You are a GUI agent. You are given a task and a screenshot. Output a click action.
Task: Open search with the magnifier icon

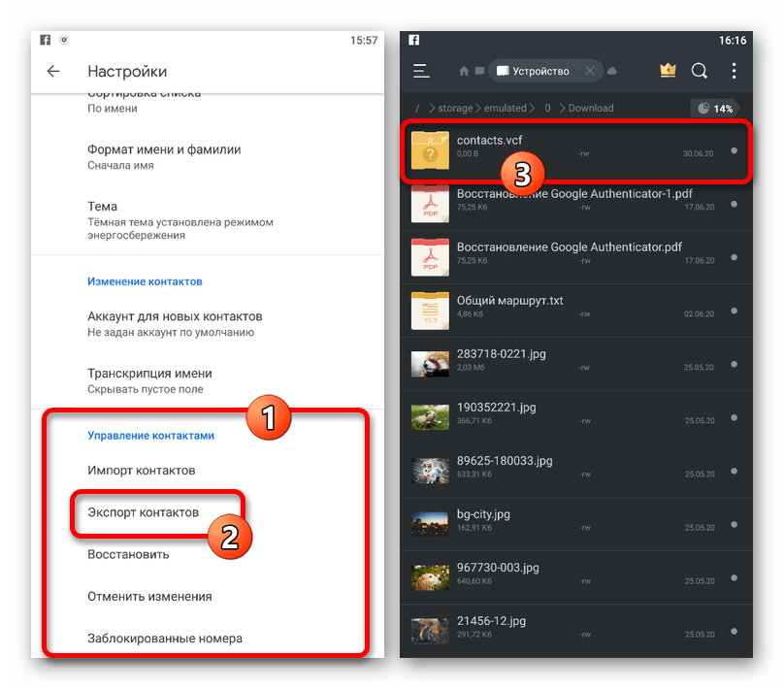coord(699,71)
